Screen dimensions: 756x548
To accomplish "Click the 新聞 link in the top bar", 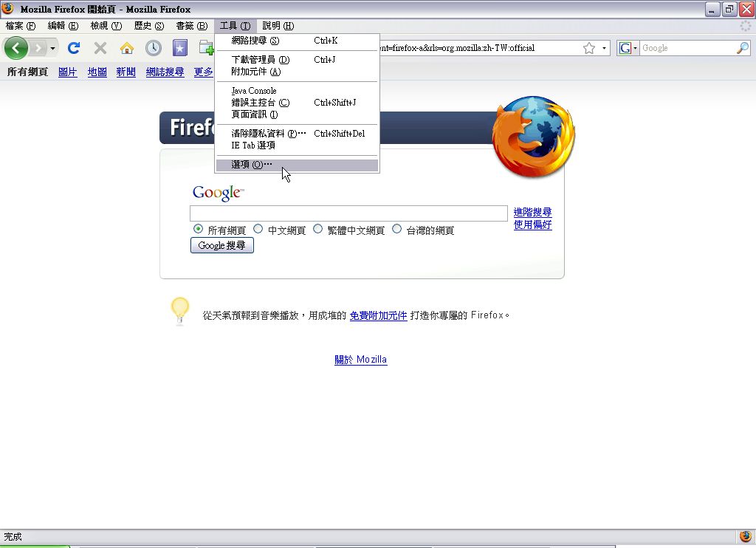I will tap(126, 72).
